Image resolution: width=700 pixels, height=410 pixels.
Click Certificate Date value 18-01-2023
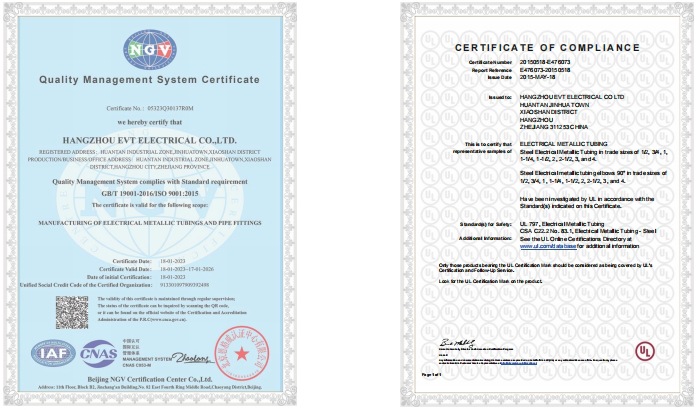pos(172,261)
